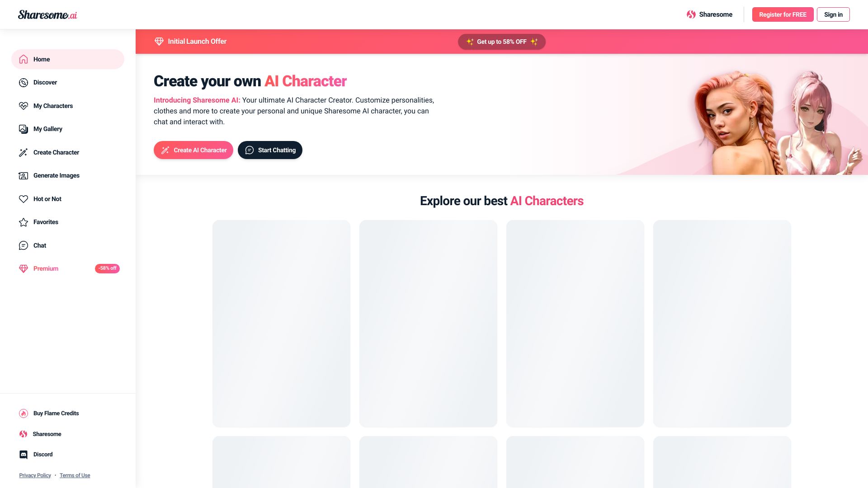Toggle Premium 58% off discount

[x=67, y=268]
